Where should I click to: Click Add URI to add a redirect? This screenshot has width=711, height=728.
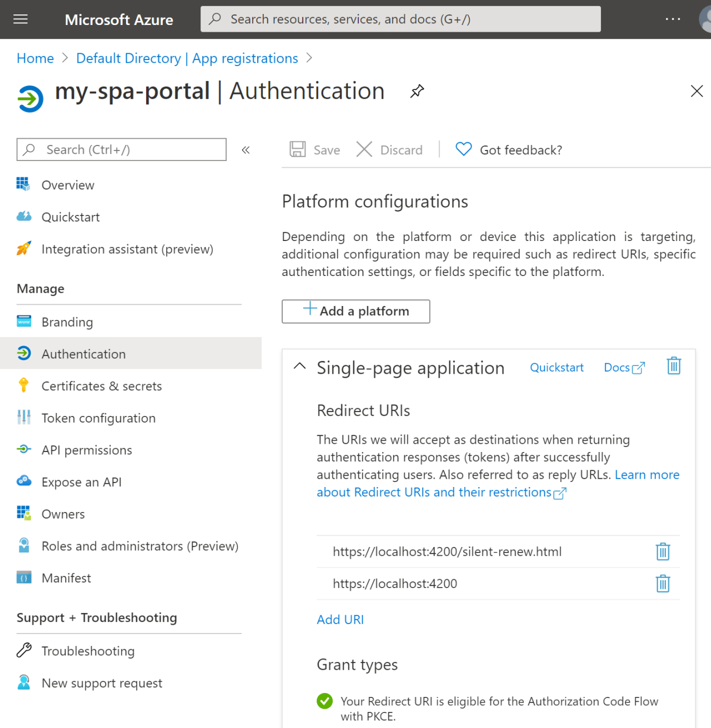coord(340,619)
